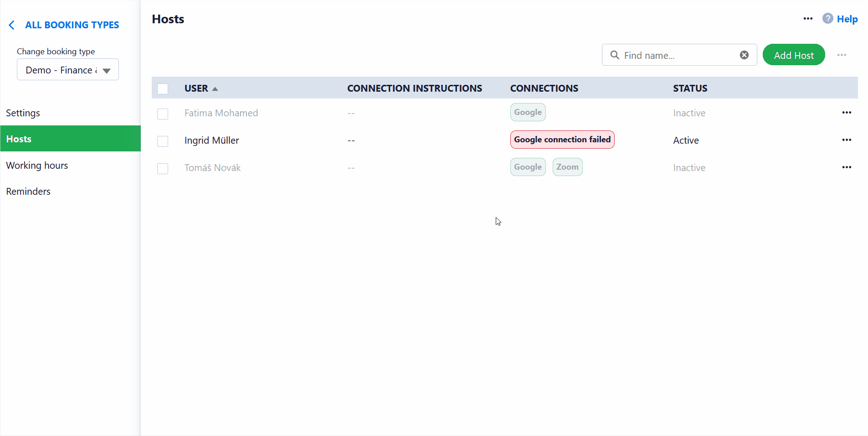Click the Google connection failed badge
This screenshot has height=436, width=868.
[562, 140]
